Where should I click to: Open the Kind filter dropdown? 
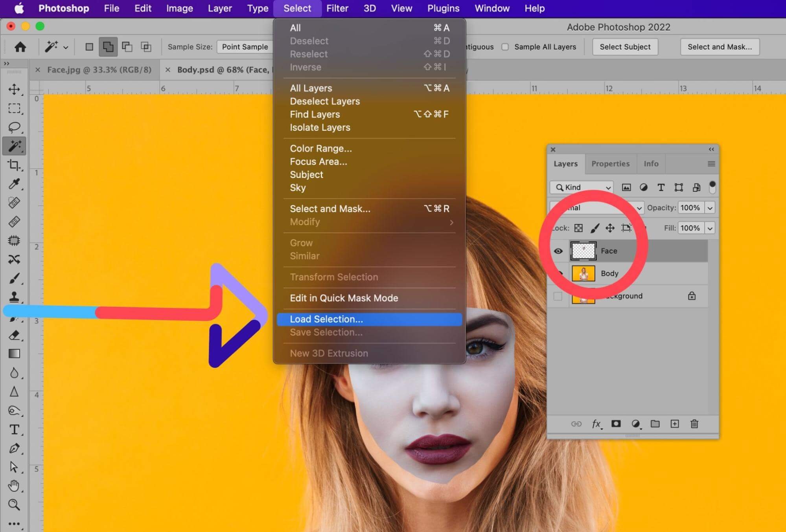click(x=582, y=187)
